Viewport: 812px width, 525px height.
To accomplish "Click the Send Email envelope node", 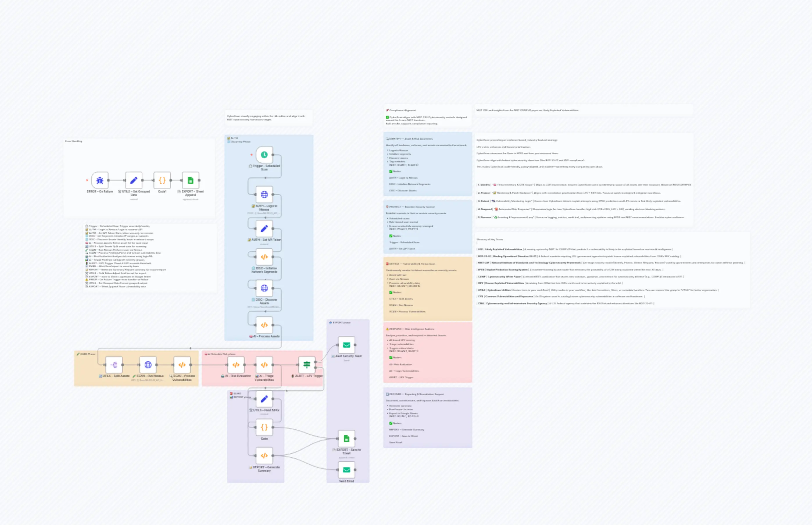I will click(346, 470).
